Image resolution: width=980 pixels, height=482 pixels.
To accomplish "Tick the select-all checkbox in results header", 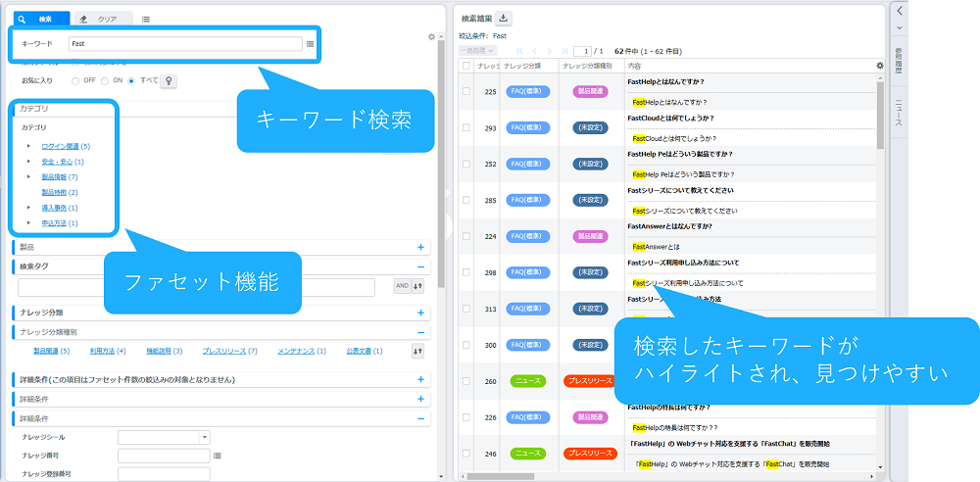I will tap(466, 66).
